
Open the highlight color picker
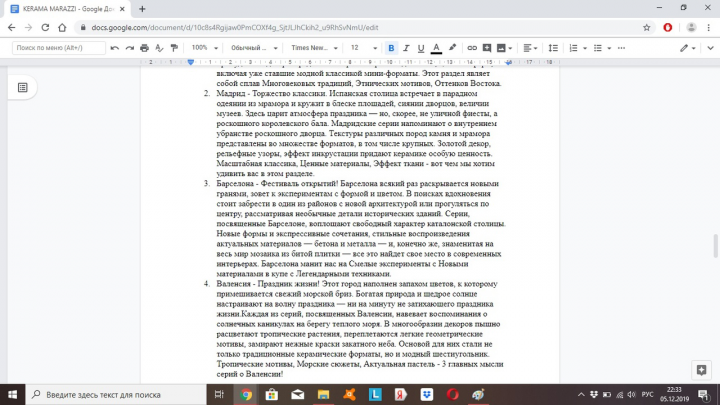(452, 48)
